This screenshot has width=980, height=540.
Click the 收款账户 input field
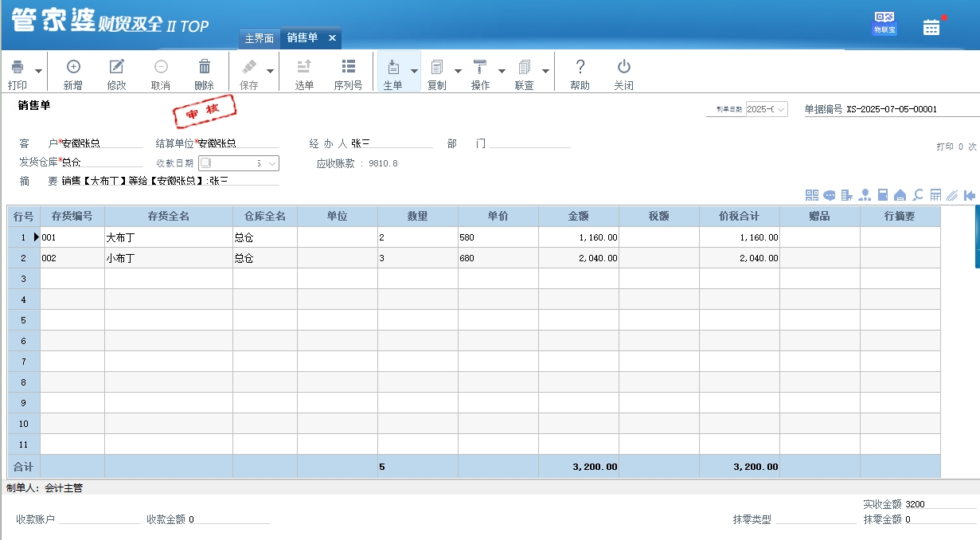100,519
